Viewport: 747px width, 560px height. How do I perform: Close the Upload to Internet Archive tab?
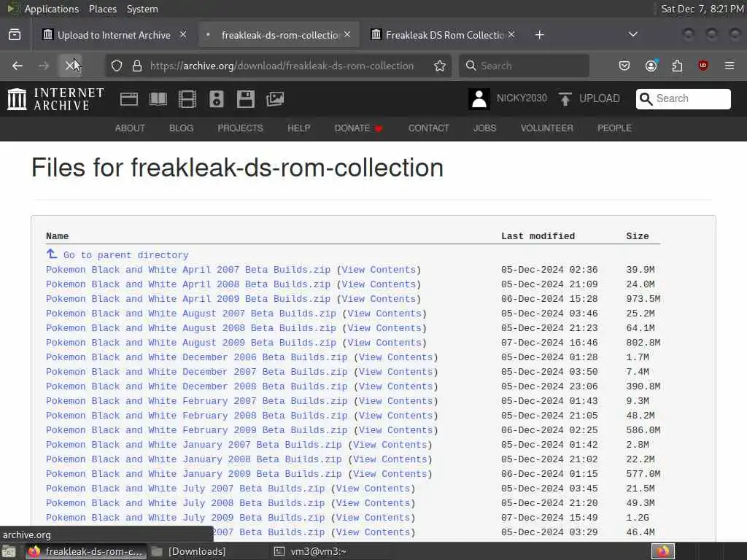[183, 34]
